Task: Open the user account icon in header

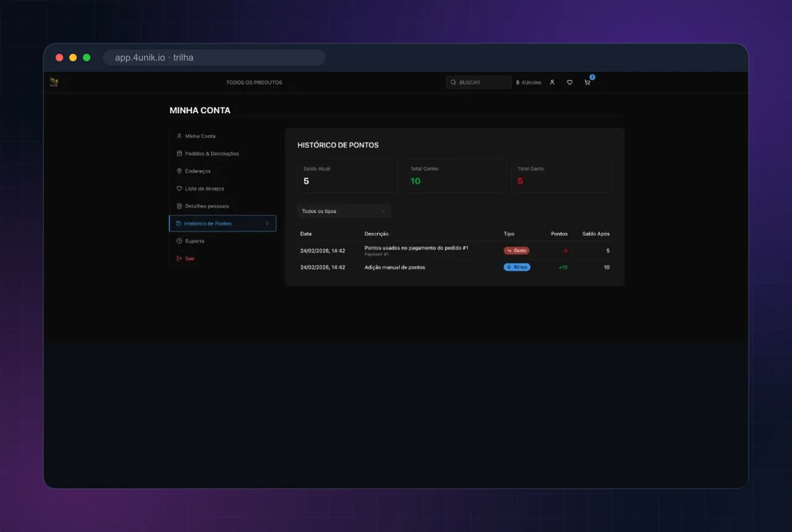Action: click(x=552, y=82)
